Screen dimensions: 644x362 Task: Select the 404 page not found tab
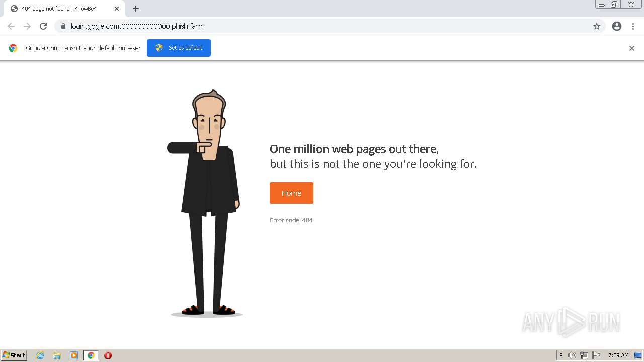click(x=64, y=9)
